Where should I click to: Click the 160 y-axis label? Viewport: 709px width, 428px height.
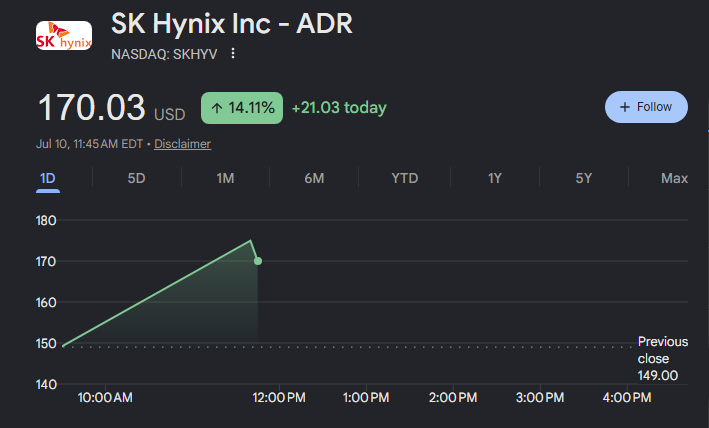46,303
